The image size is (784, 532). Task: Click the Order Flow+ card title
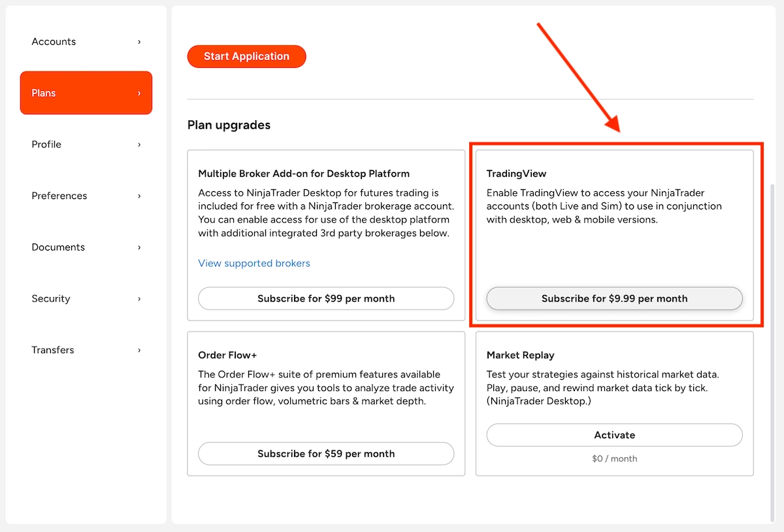pyautogui.click(x=227, y=355)
